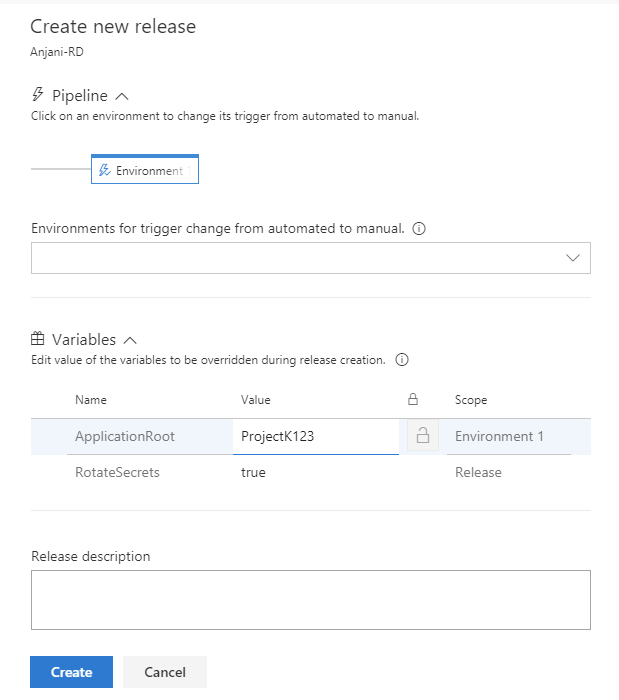This screenshot has height=700, width=619.
Task: Click the dropdown arrow chevron for environments
Action: (573, 258)
